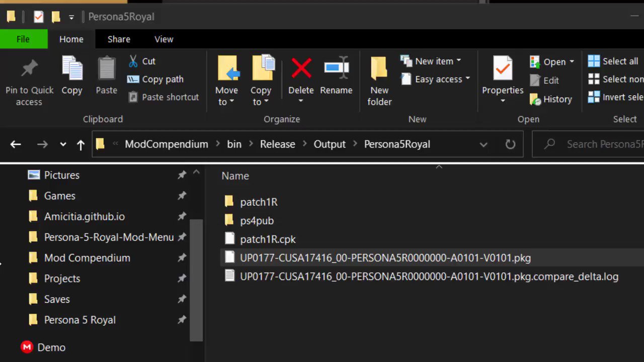Image resolution: width=644 pixels, height=362 pixels.
Task: Switch to the Share ribbon tab
Action: 119,39
